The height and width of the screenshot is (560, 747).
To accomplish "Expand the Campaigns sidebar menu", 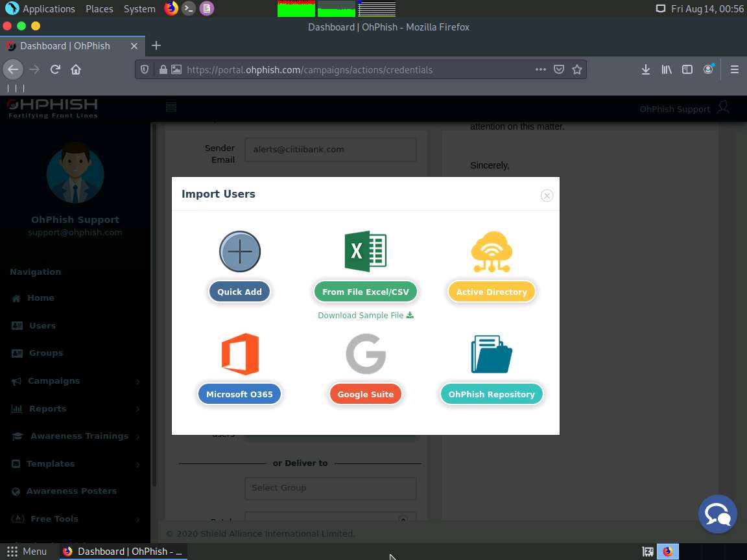I will [75, 381].
